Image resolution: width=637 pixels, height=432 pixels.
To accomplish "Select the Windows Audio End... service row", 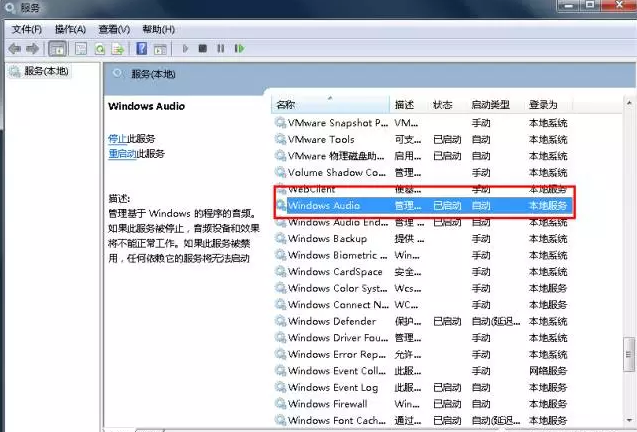I will [424, 222].
